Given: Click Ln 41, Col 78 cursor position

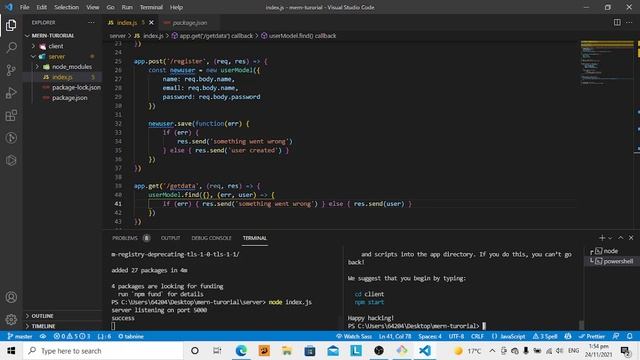Looking at the screenshot, I should [395, 336].
